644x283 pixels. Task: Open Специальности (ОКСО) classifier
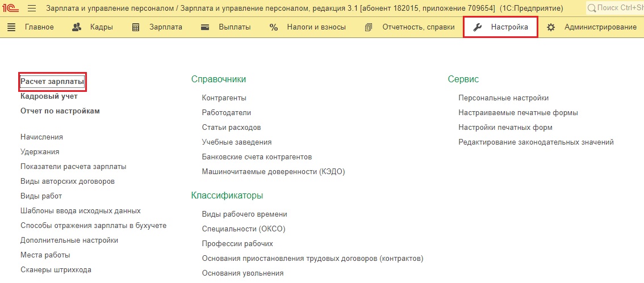tap(244, 229)
